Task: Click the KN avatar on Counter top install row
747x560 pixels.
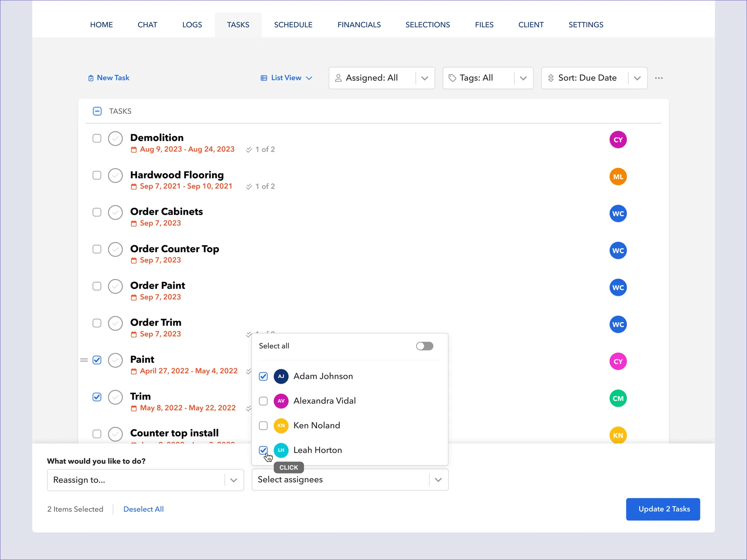Action: [x=618, y=435]
